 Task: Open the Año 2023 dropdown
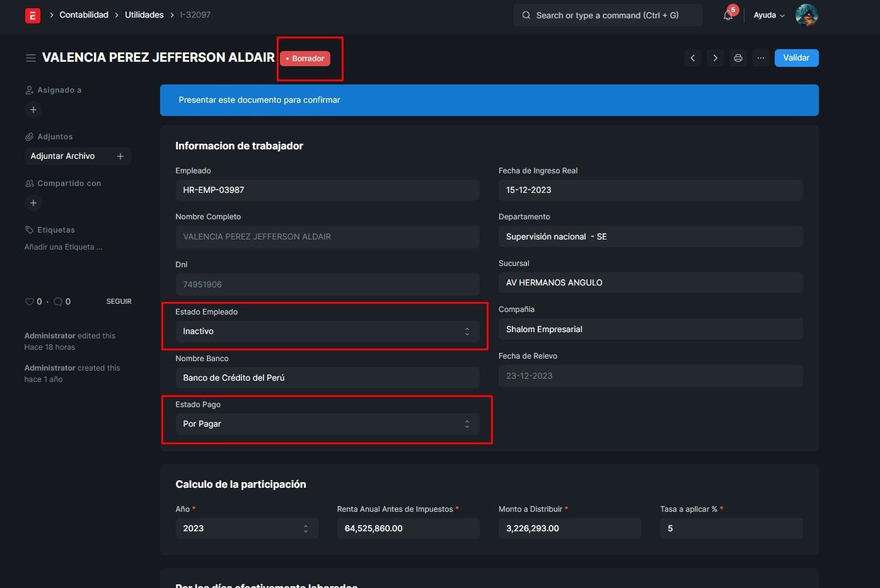246,529
